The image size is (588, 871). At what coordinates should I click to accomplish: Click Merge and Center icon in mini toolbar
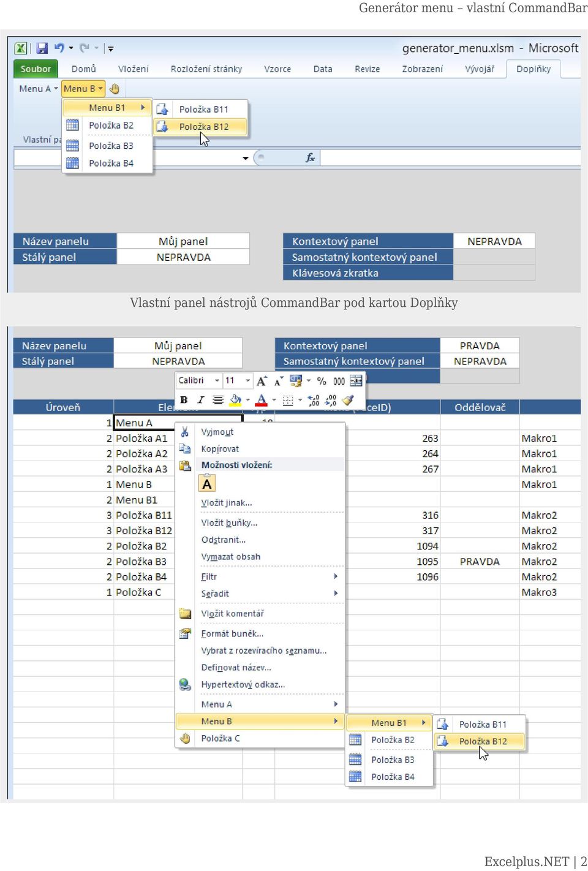point(356,381)
